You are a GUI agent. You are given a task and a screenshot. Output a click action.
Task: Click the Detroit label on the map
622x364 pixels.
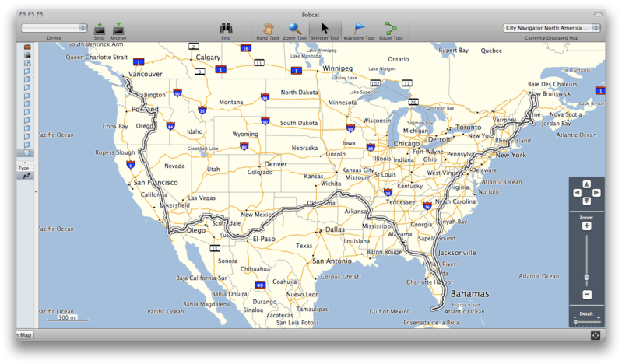coord(439,139)
